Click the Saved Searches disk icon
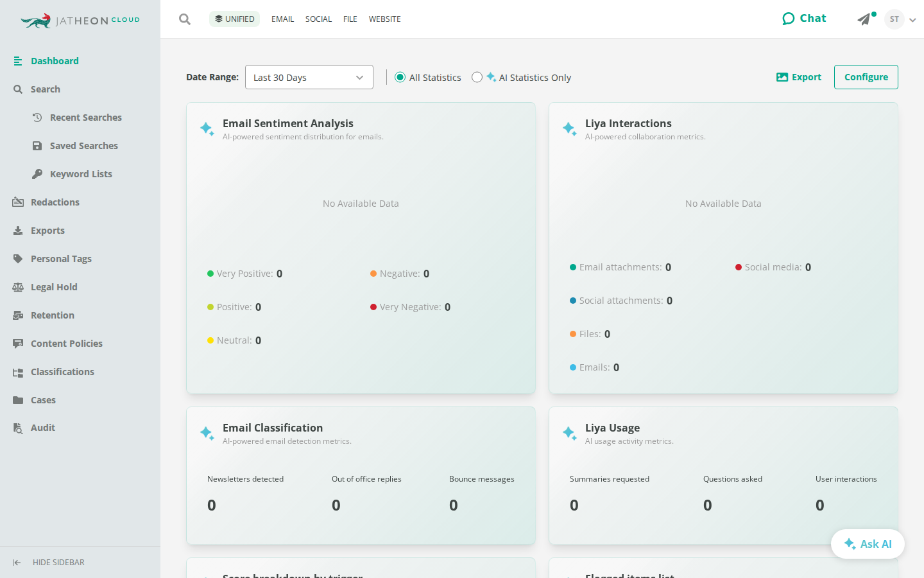The height and width of the screenshot is (578, 924). click(x=37, y=146)
